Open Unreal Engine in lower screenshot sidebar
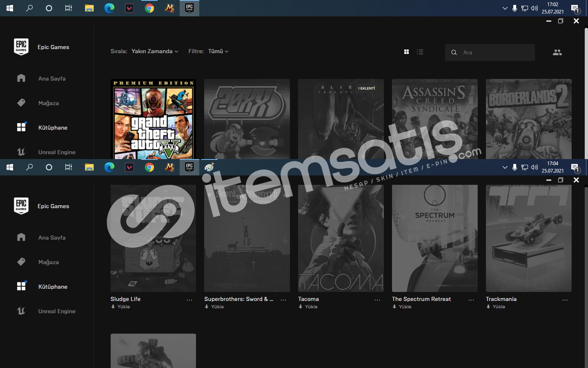Screen dimensions: 588x368 click(x=57, y=311)
